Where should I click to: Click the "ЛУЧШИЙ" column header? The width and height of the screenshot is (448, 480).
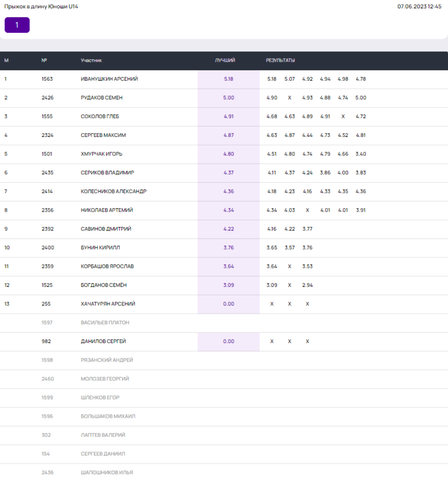225,61
